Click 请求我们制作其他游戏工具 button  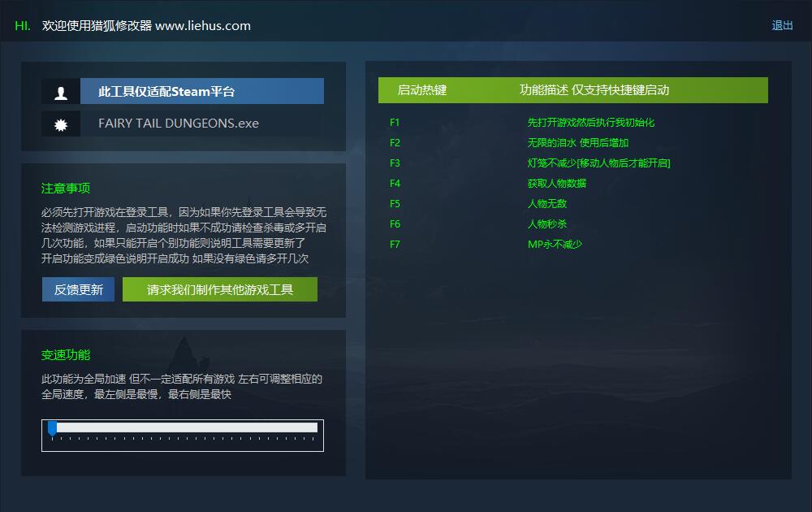point(219,289)
